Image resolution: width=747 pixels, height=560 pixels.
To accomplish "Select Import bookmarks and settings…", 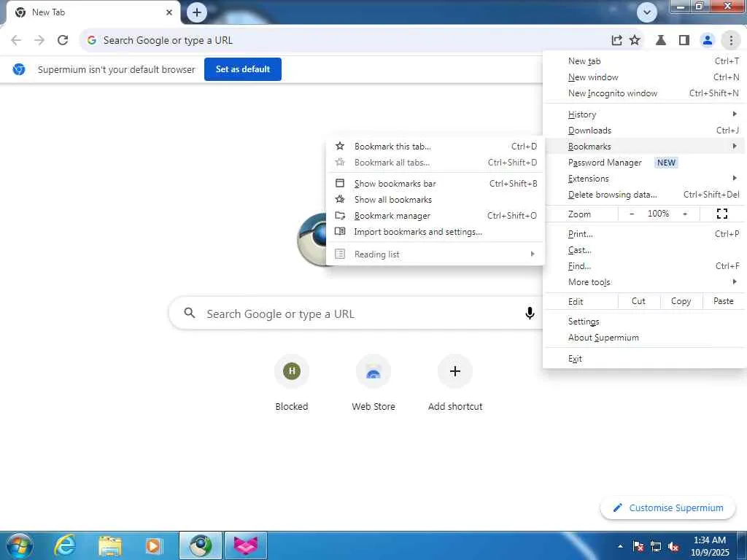I will [436, 232].
